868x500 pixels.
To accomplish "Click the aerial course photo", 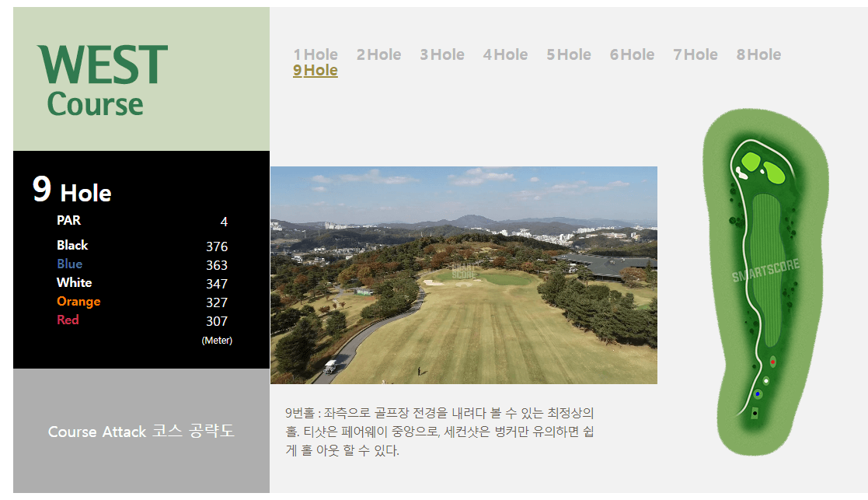I will point(463,274).
